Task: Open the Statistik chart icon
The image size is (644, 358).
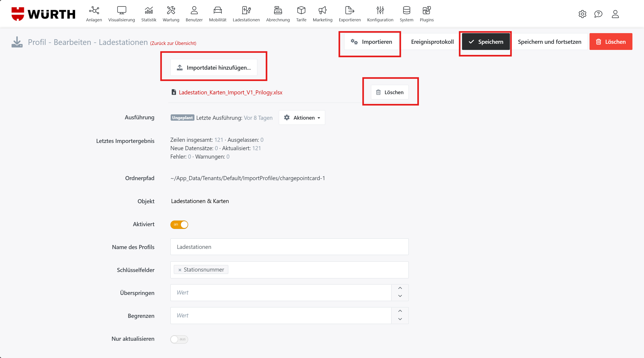Action: click(148, 10)
